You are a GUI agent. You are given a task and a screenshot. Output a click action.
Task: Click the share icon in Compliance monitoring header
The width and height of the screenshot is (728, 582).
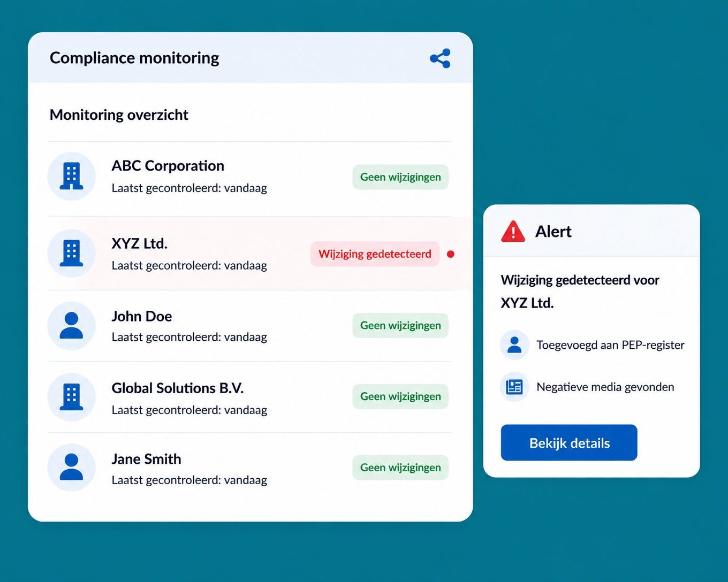point(440,58)
